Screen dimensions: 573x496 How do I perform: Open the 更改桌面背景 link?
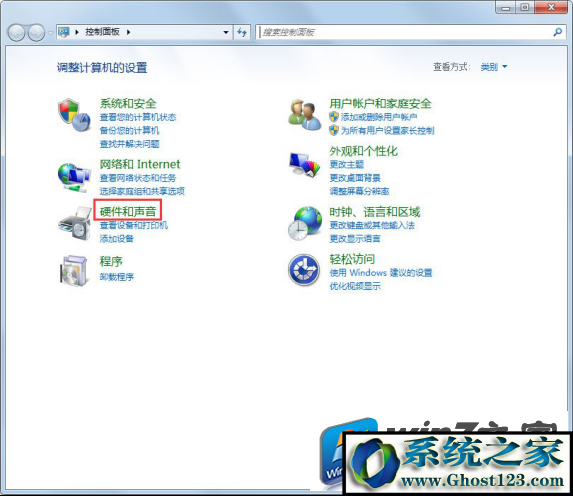pyautogui.click(x=355, y=178)
